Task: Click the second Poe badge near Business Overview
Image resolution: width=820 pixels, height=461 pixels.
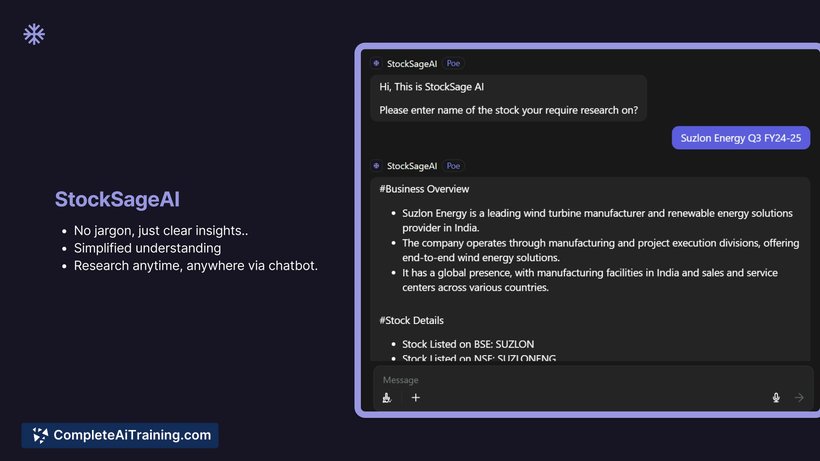Action: 453,166
